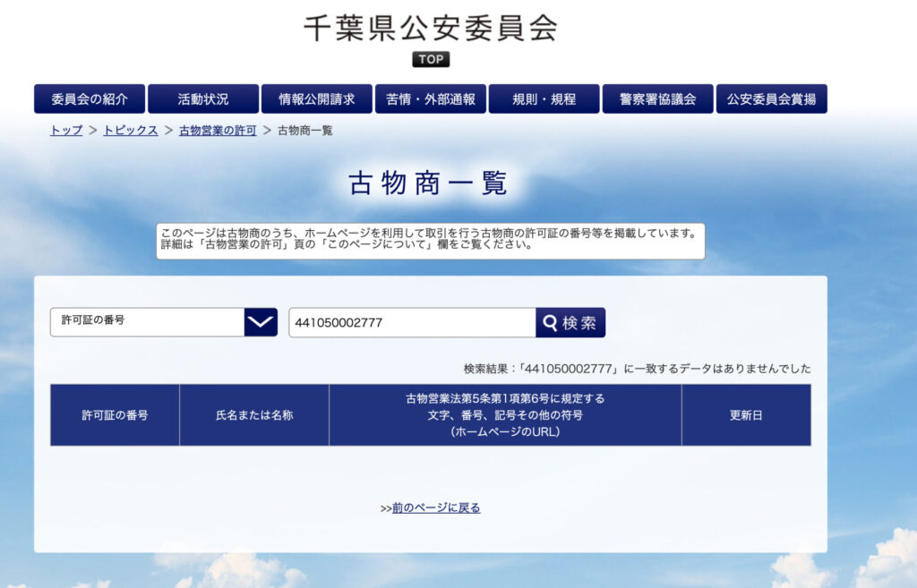The image size is (917, 588).
Task: Click the magnifier 検索 search button
Action: [570, 323]
